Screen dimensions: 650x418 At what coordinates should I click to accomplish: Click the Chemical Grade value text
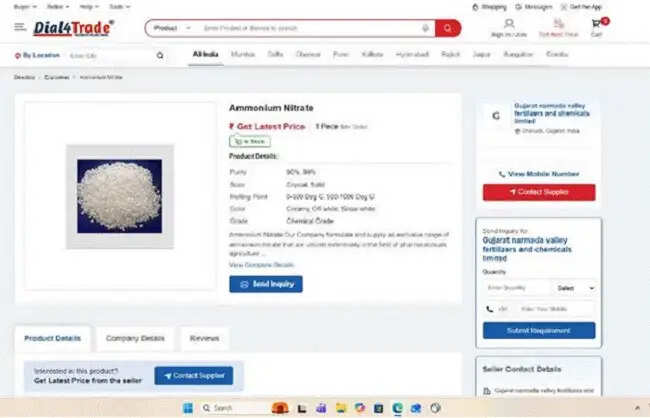click(x=310, y=221)
